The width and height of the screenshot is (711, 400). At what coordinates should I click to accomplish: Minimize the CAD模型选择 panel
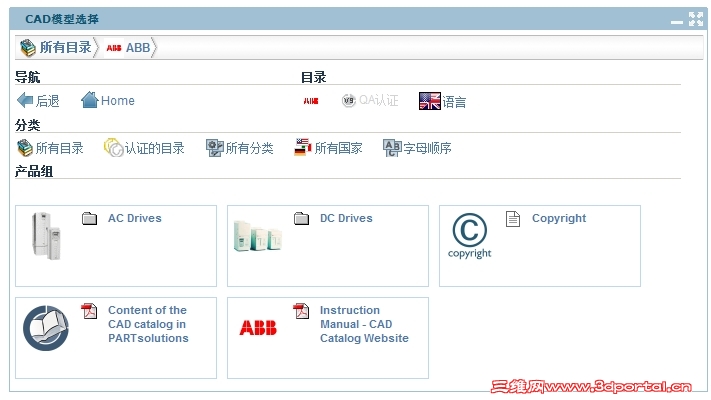677,22
